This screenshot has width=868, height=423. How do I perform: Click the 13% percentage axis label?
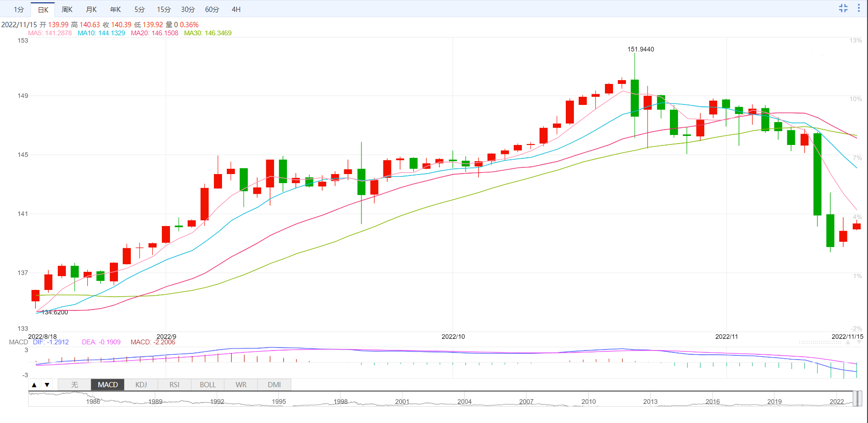coord(856,41)
